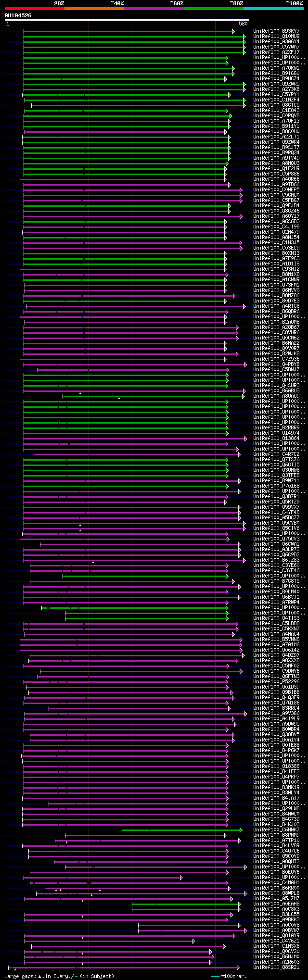Select the UniRef100_Q14974 label
Viewport: 308px width, 980px height.
(276, 433)
